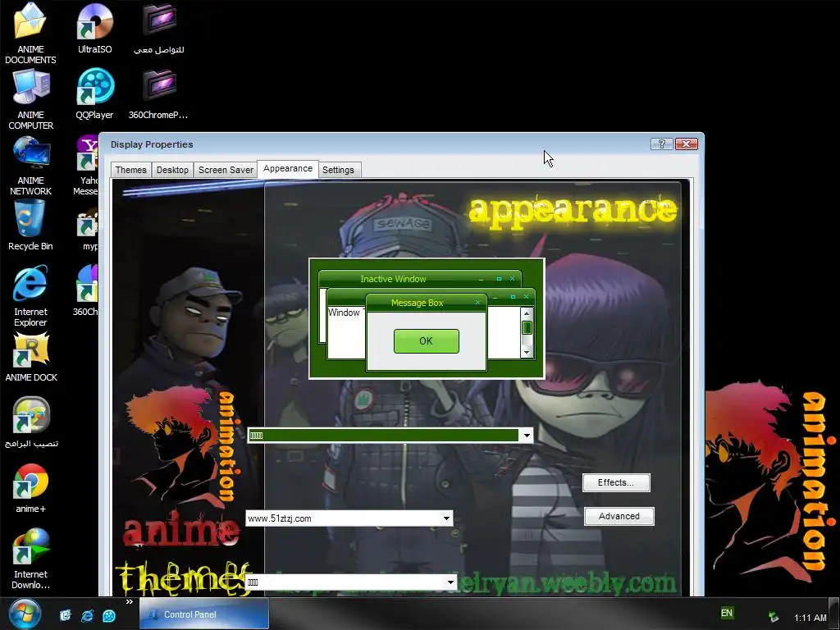Click the green scrollbar thumb in the preview
This screenshot has width=840, height=630.
click(527, 327)
